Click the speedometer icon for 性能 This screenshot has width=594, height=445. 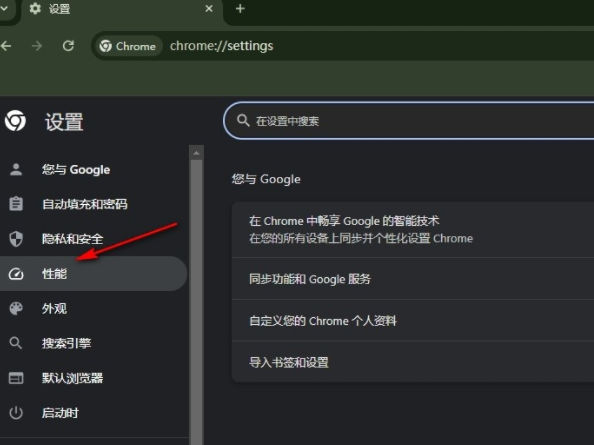tap(16, 274)
